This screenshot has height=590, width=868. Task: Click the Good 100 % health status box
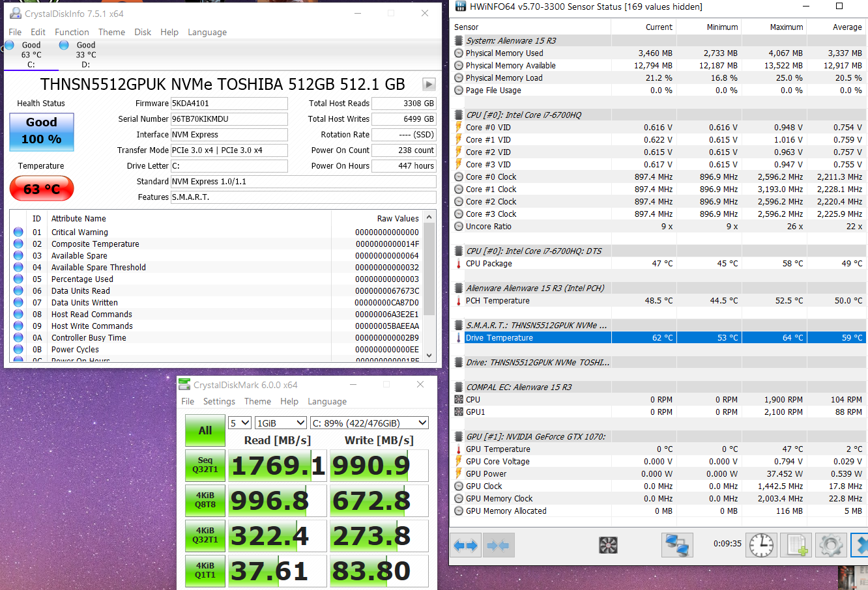(42, 131)
